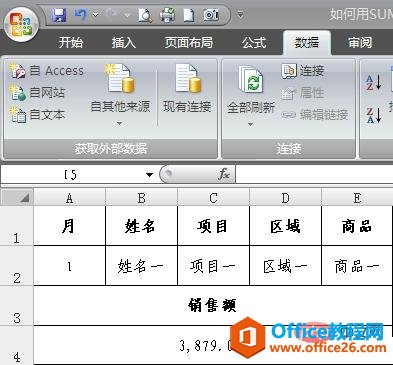Viewport: 393px width, 365px height.
Task: Select column E header
Action: click(357, 197)
